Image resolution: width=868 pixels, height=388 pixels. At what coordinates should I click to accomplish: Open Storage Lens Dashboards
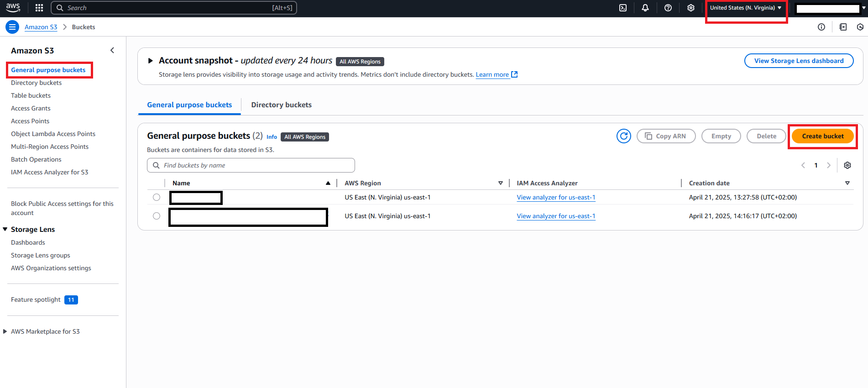coord(28,242)
